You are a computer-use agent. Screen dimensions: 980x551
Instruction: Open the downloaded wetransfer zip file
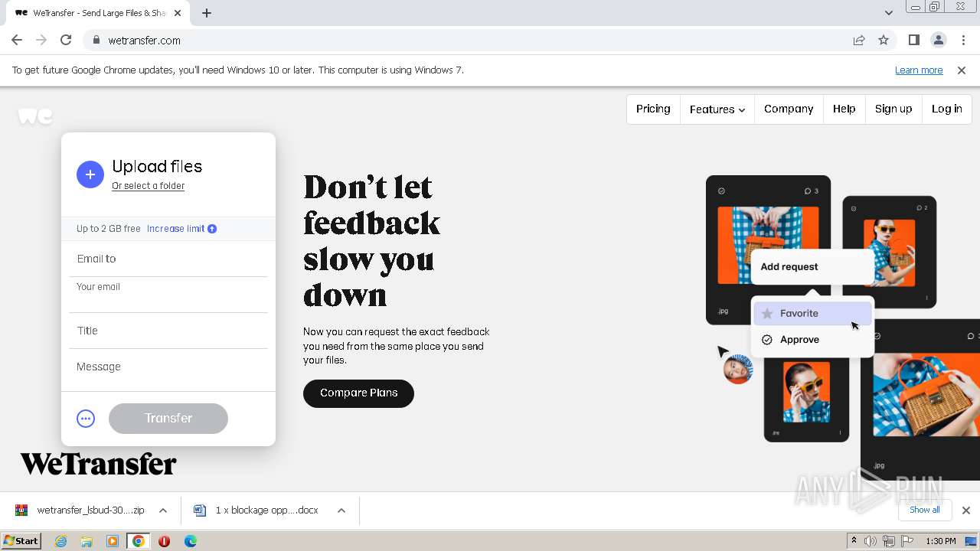80,510
